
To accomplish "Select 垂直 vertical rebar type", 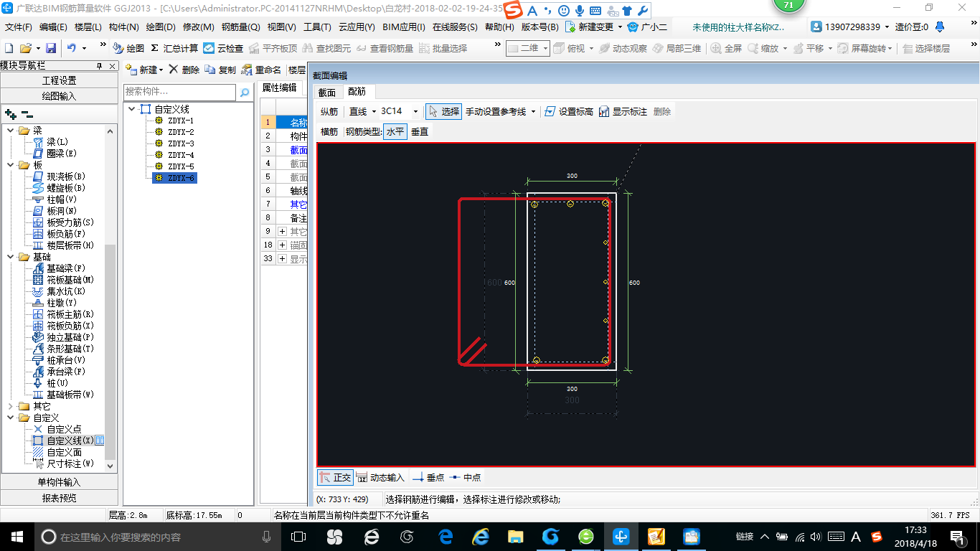I will 420,131.
